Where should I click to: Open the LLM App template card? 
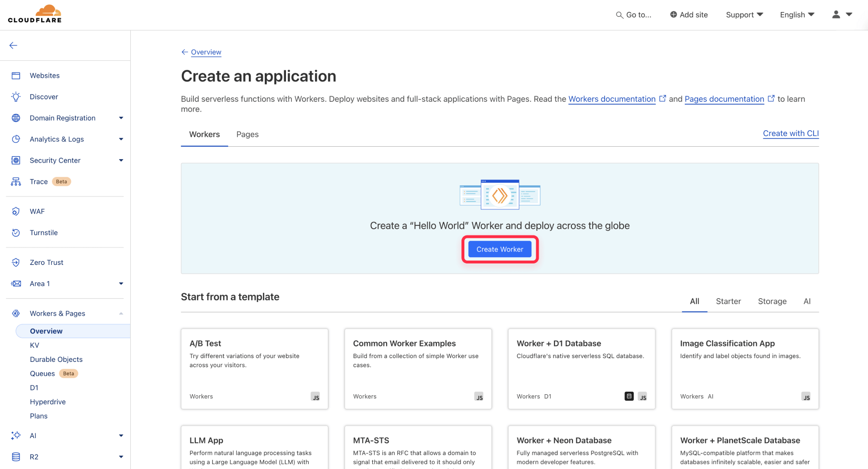tap(255, 447)
